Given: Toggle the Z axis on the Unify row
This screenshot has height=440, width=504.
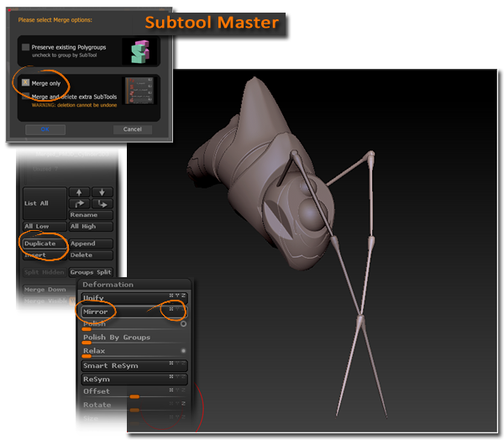Looking at the screenshot, I should 183,296.
